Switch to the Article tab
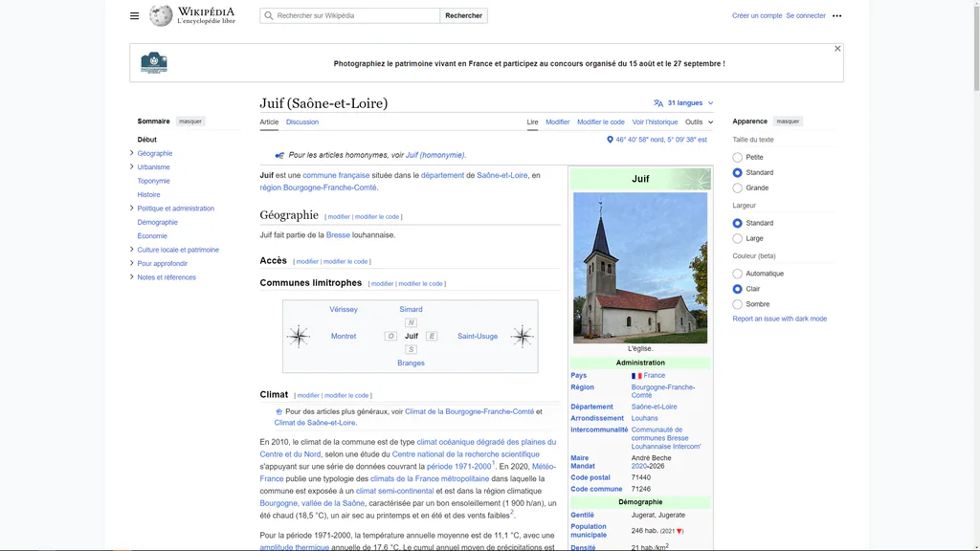The width and height of the screenshot is (980, 551). coord(269,121)
